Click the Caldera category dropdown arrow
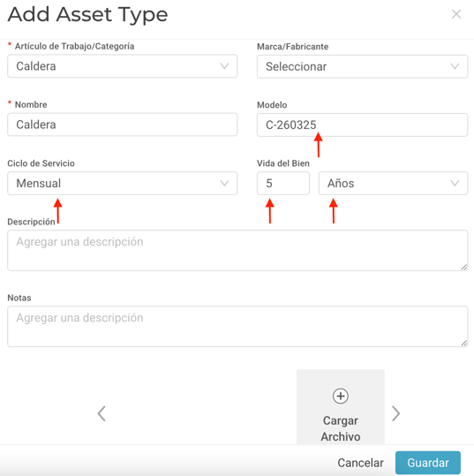 224,66
